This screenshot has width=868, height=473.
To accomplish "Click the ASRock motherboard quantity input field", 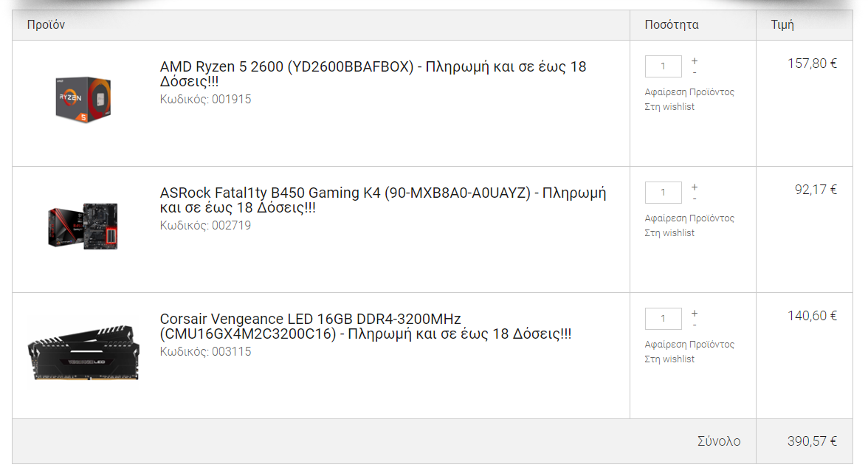I will coord(663,193).
